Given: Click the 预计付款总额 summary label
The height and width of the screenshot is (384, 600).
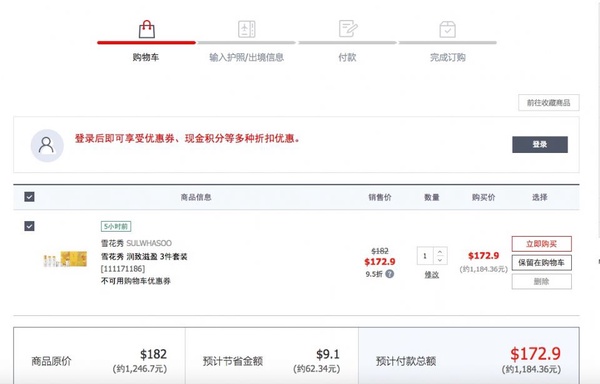Looking at the screenshot, I should coord(406,361).
